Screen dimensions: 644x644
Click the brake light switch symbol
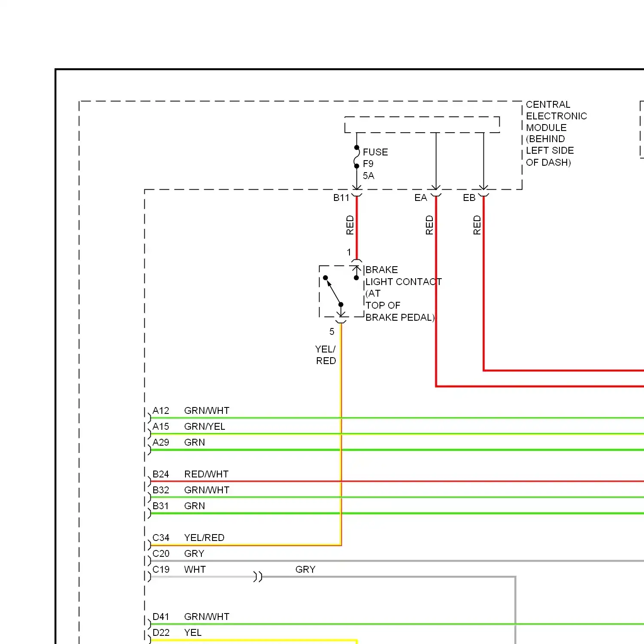[341, 292]
